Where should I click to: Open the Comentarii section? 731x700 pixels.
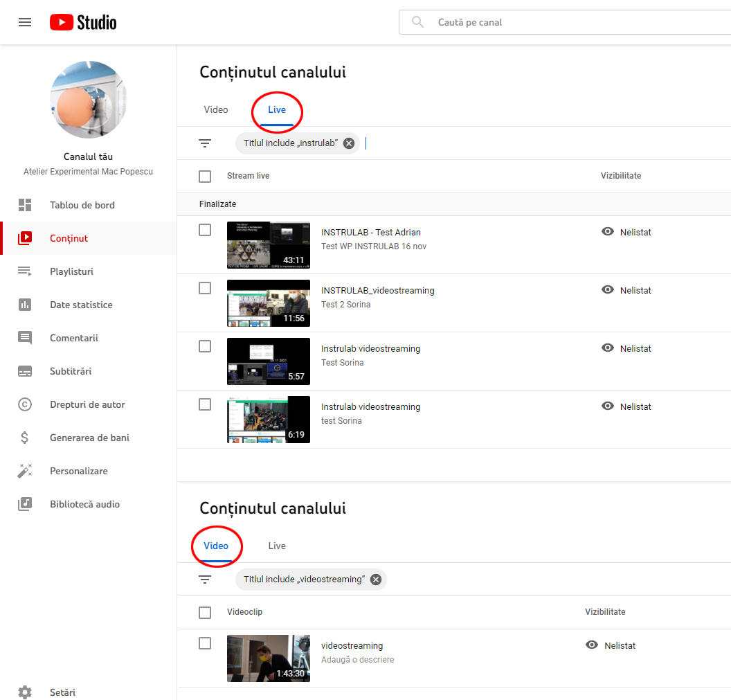pyautogui.click(x=73, y=338)
